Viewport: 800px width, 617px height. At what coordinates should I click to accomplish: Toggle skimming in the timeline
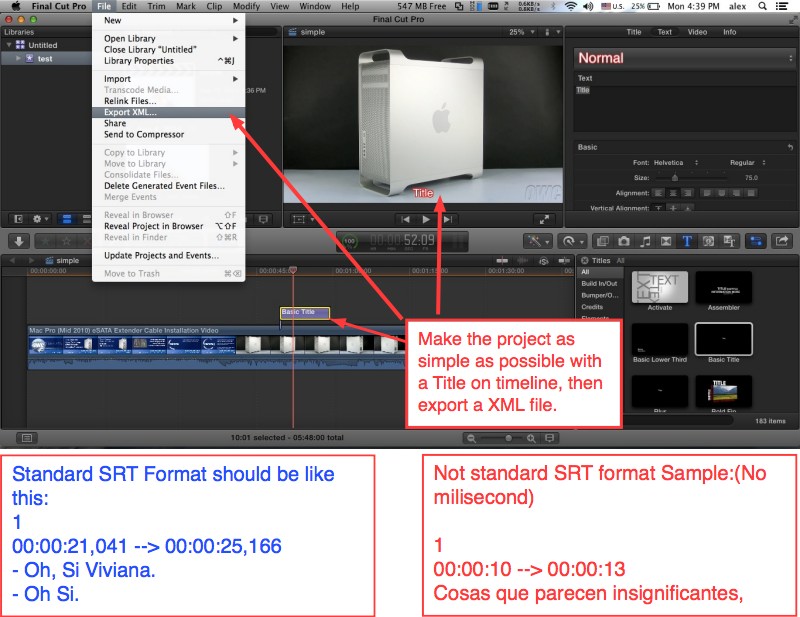pyautogui.click(x=503, y=261)
